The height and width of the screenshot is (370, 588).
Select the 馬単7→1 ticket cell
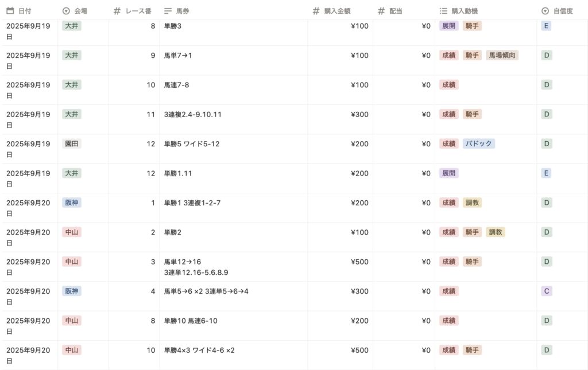coord(178,56)
